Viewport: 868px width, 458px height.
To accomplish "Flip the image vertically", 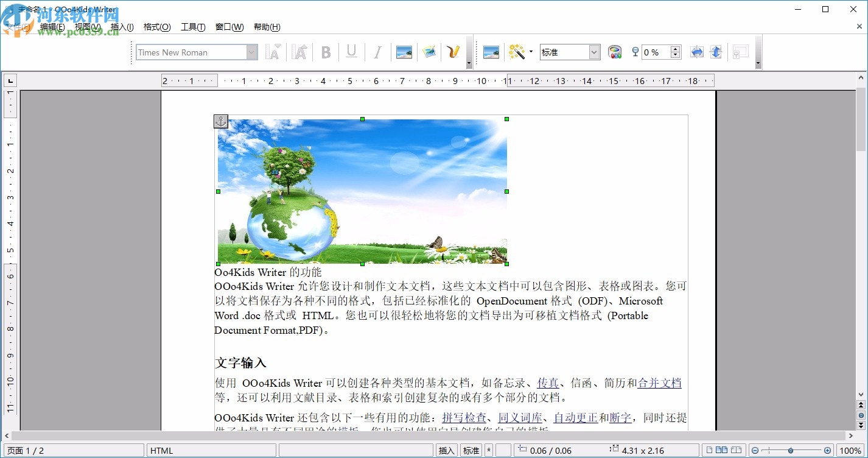I will (x=716, y=52).
